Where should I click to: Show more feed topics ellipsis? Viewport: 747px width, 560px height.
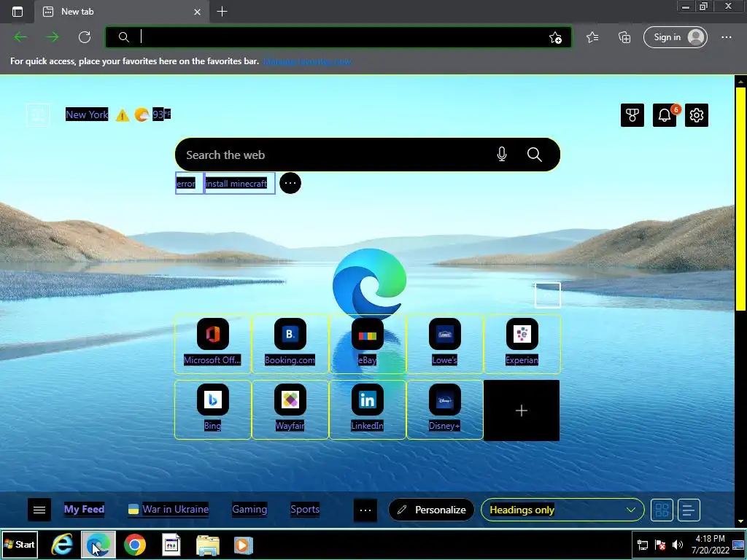point(365,510)
